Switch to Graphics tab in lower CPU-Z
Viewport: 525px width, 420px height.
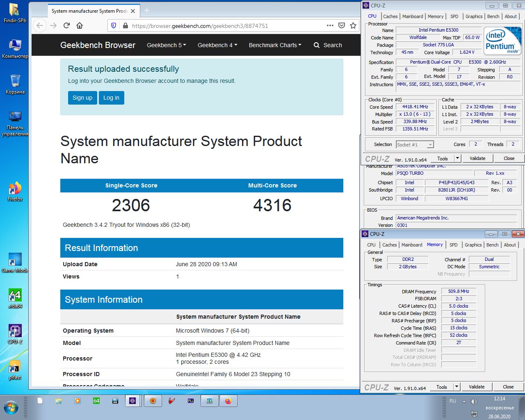473,245
